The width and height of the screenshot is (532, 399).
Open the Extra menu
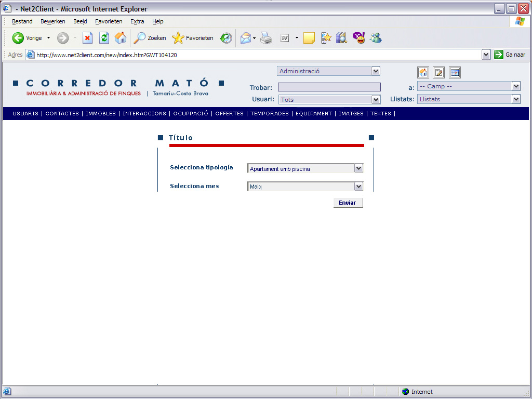137,21
